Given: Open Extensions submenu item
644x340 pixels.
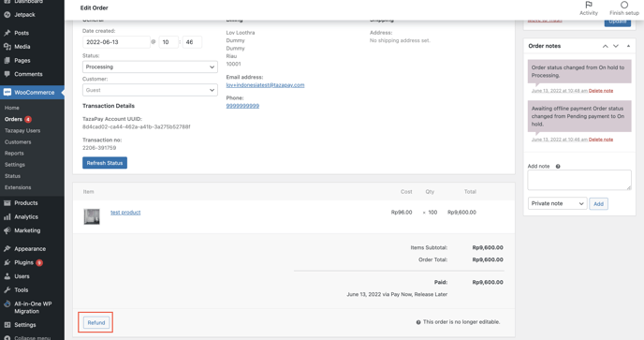Looking at the screenshot, I should coord(18,187).
